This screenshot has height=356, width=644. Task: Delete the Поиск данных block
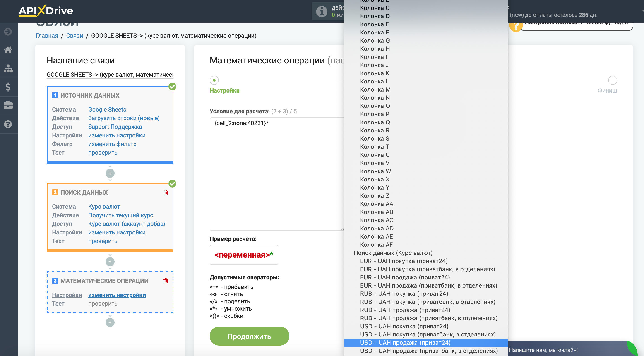pyautogui.click(x=166, y=192)
